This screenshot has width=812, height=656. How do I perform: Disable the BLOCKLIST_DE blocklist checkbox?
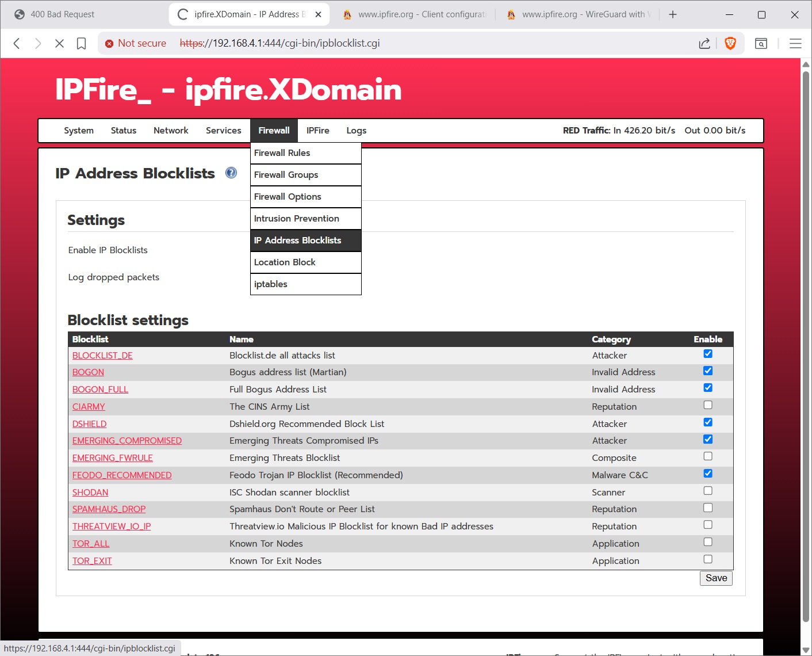pos(707,354)
